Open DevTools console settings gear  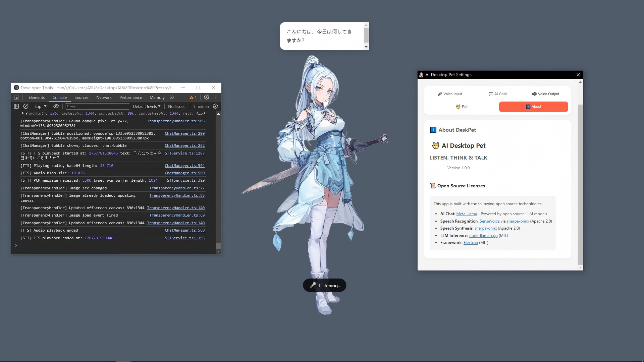pos(207,97)
